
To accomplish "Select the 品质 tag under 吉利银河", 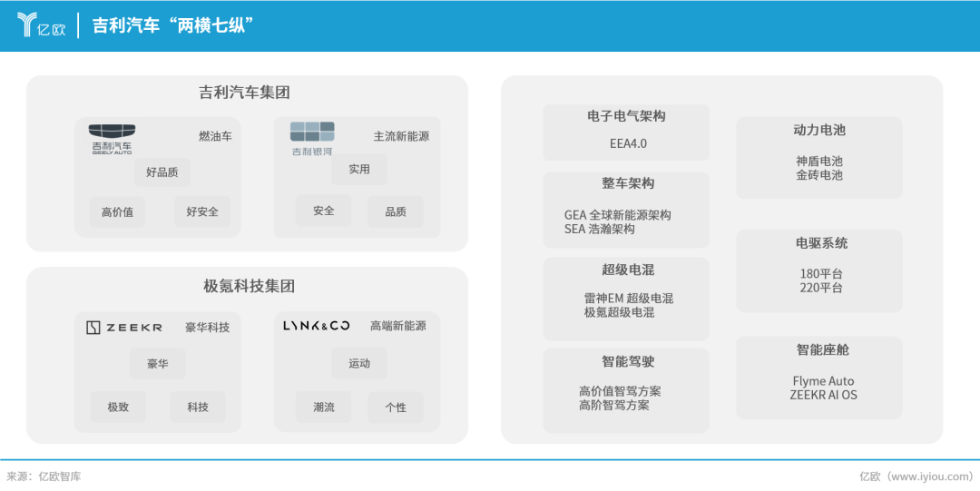I will (396, 211).
